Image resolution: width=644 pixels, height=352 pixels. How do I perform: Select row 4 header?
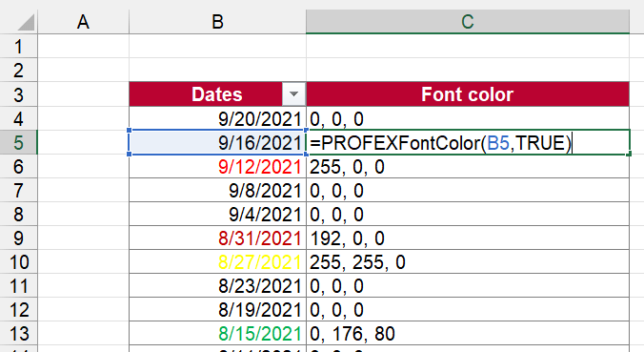pos(18,118)
